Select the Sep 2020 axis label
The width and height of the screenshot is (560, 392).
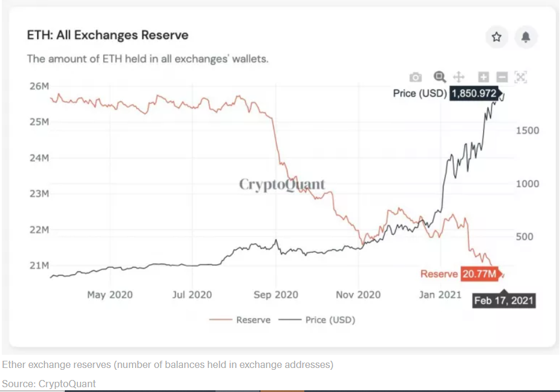coord(275,295)
